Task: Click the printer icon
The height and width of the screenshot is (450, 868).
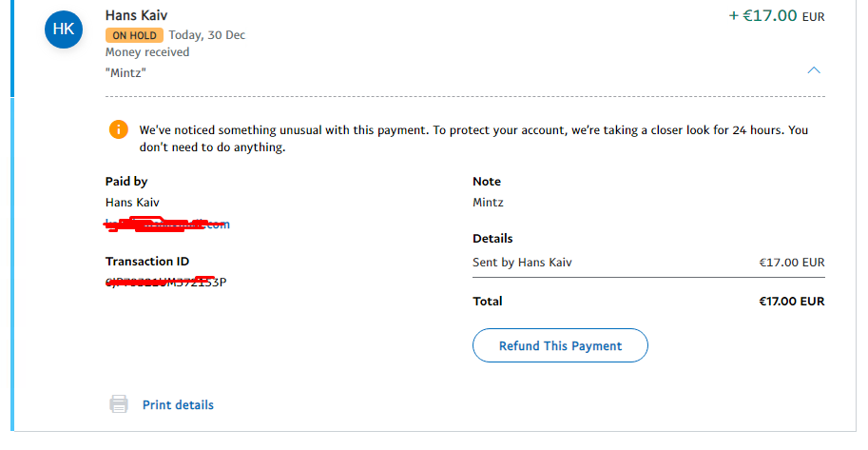Action: [119, 404]
